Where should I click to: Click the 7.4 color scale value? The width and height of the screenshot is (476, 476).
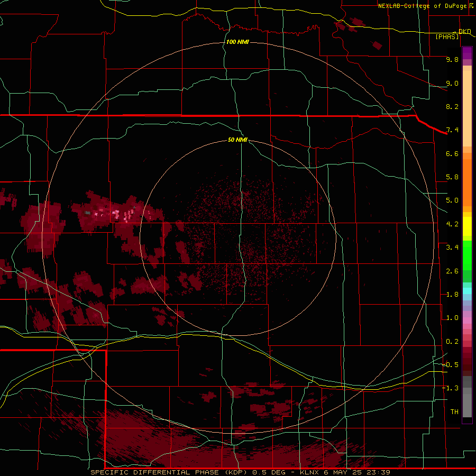tap(452, 130)
